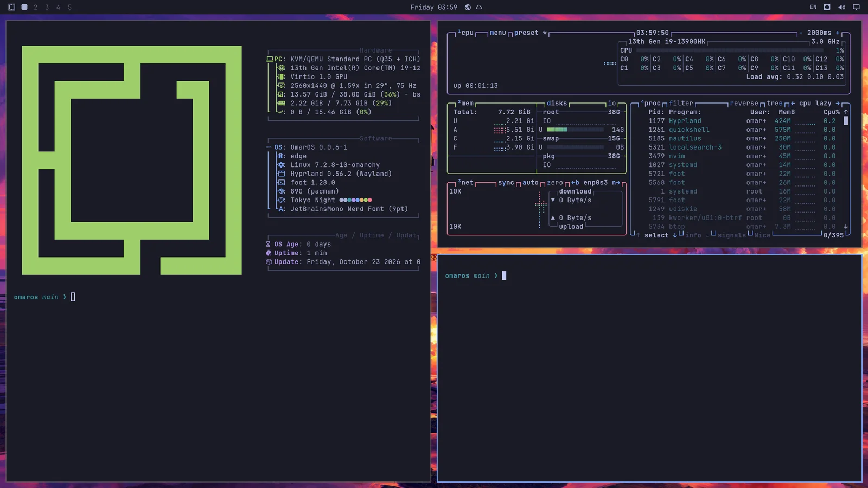Image resolution: width=868 pixels, height=488 pixels.
Task: Click the tray icon next to EN
Action: (827, 7)
